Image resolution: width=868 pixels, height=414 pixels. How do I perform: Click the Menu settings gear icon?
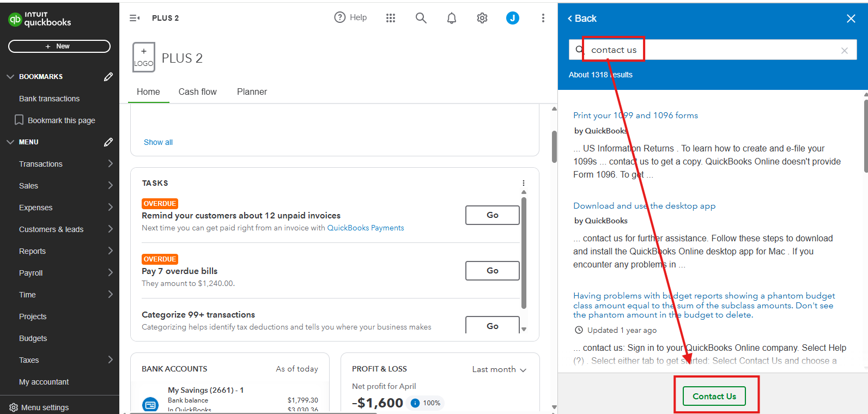pyautogui.click(x=14, y=407)
